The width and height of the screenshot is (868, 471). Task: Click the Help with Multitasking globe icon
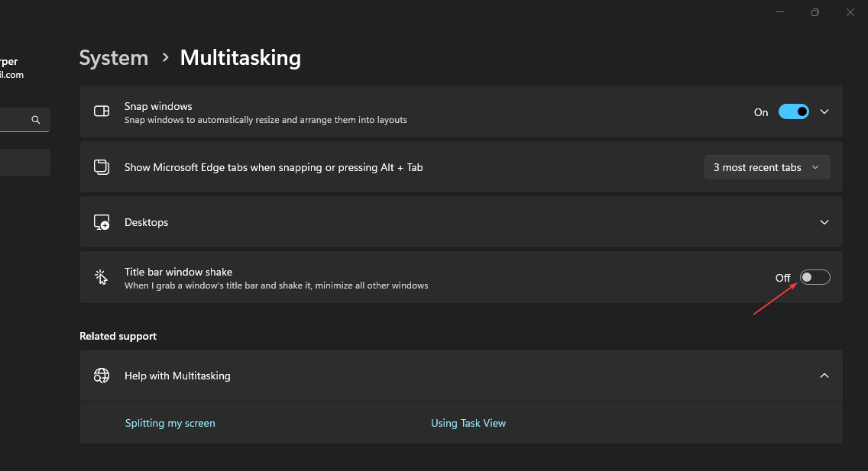102,376
